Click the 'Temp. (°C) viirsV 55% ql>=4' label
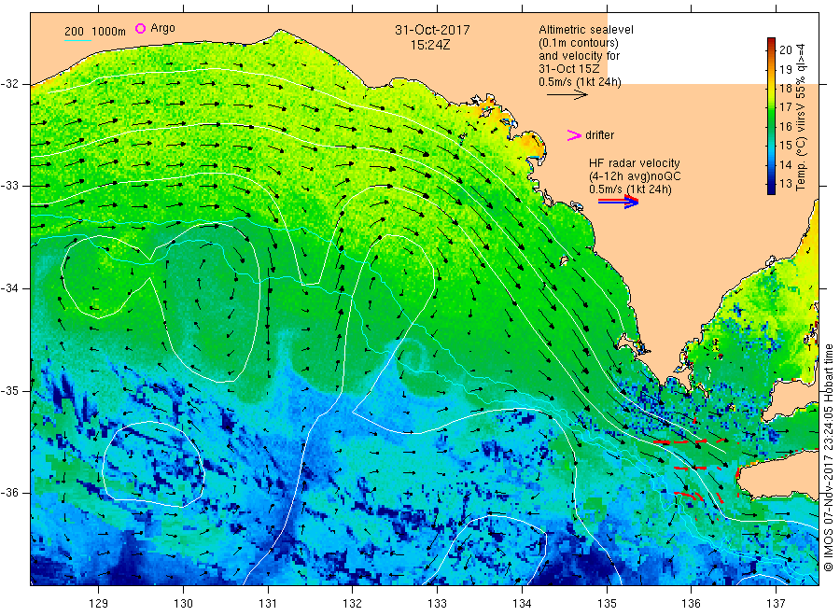840x616 pixels. [x=801, y=117]
